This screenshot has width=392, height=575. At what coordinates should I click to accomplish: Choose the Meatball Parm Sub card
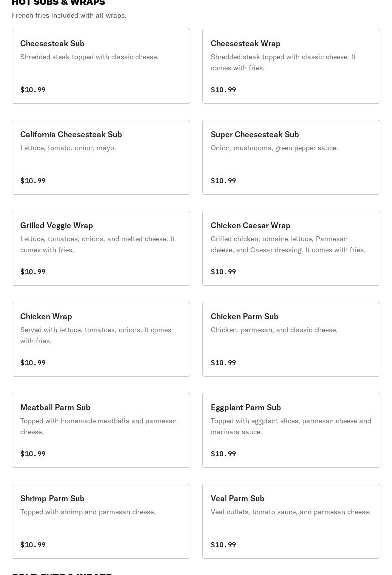coord(101,430)
